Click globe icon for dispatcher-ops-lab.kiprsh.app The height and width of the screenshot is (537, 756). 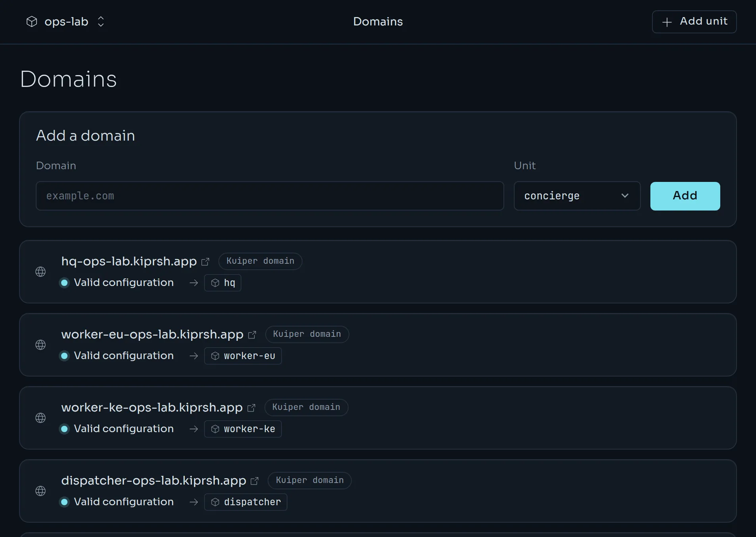click(40, 491)
